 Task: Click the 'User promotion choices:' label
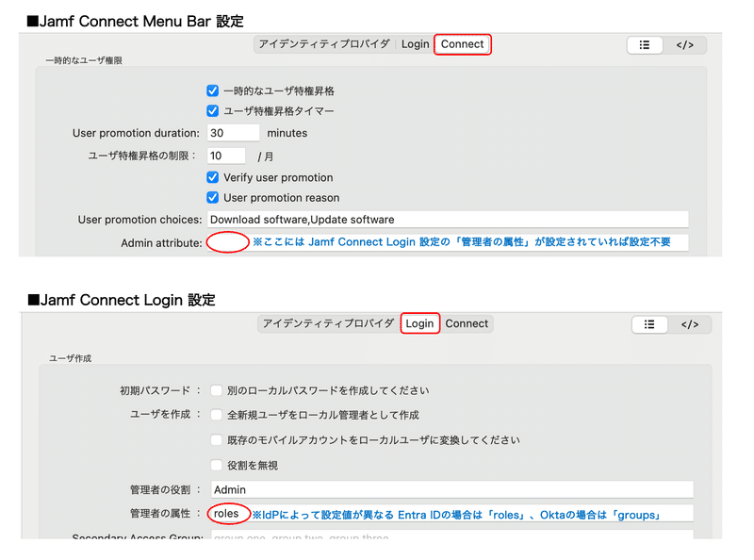click(x=139, y=220)
